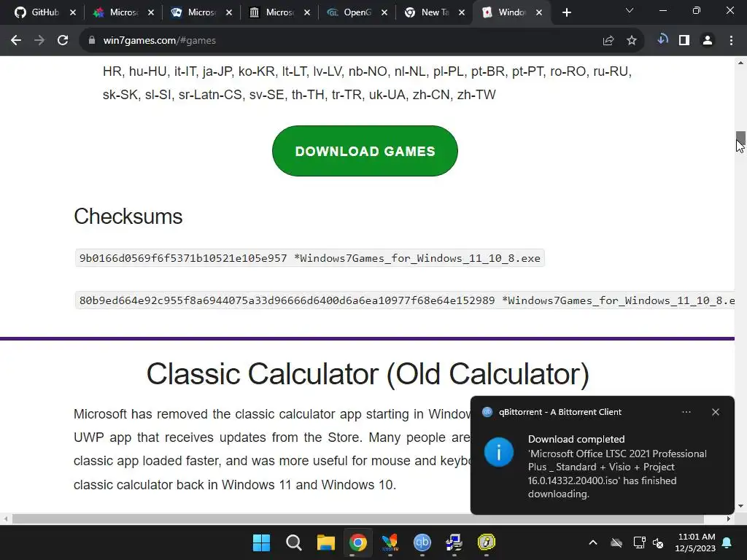Click the horizontal scroll left arrow
747x560 pixels.
pyautogui.click(x=5, y=518)
